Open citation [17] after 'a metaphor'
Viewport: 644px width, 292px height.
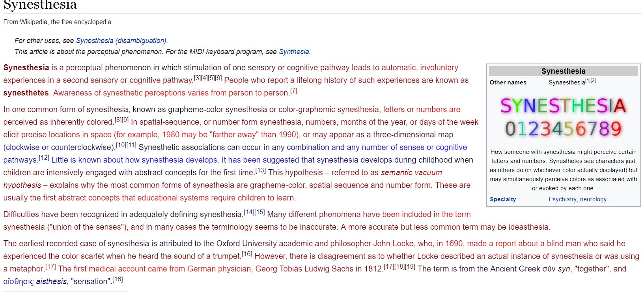pyautogui.click(x=50, y=266)
